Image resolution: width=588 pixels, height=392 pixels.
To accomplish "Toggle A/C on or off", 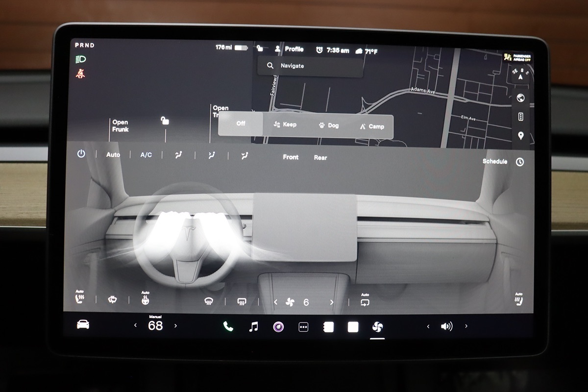I will coord(146,155).
